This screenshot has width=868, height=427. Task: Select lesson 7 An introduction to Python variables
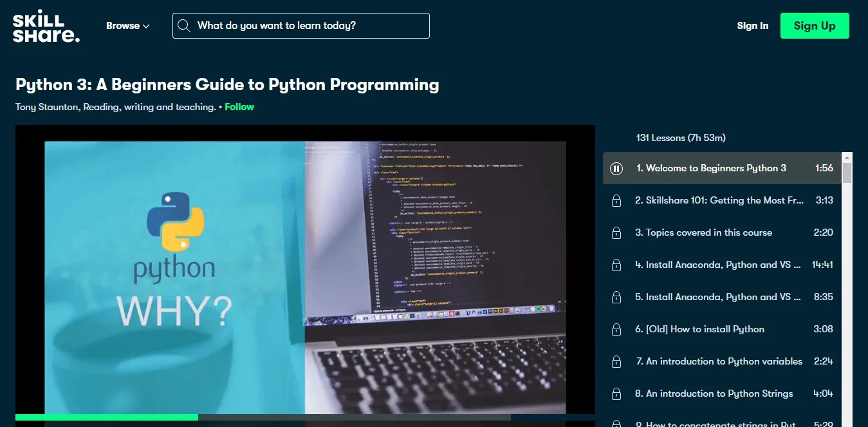pyautogui.click(x=722, y=361)
